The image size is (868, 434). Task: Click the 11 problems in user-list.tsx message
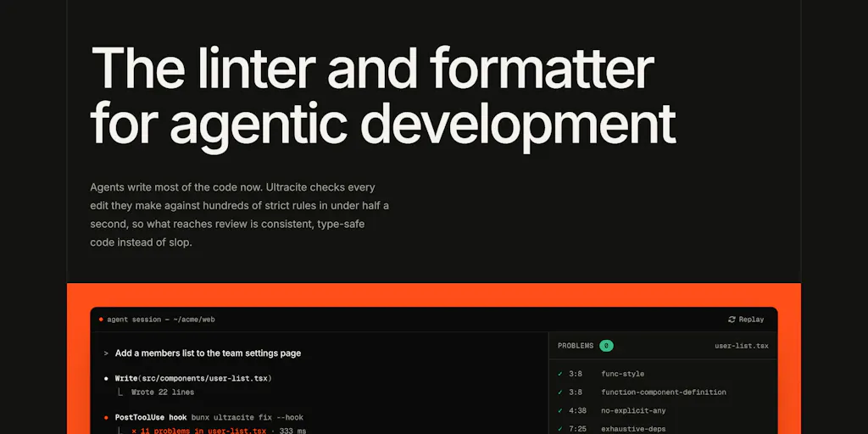198,431
